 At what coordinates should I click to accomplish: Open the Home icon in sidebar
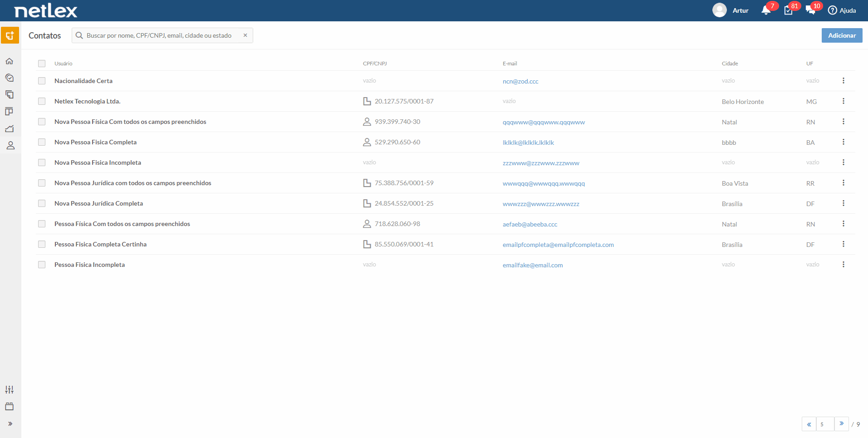coord(10,61)
